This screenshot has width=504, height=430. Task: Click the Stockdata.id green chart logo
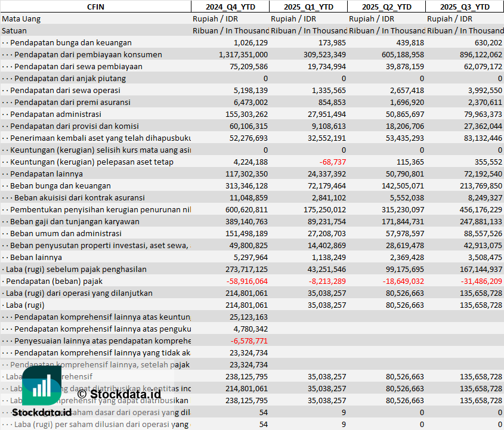coord(41,386)
